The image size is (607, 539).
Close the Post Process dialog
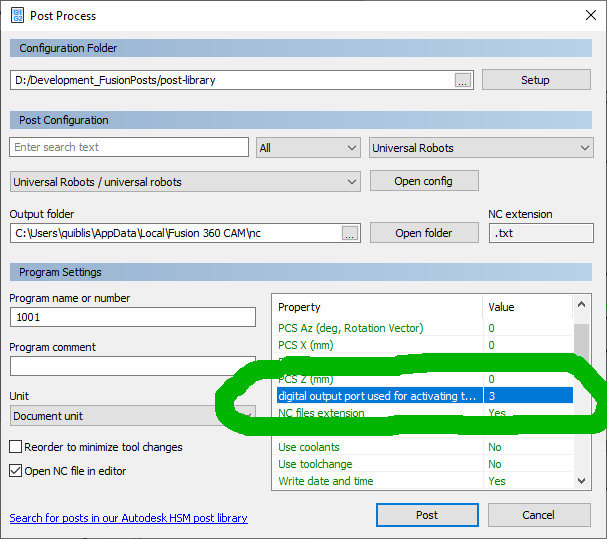click(x=589, y=15)
